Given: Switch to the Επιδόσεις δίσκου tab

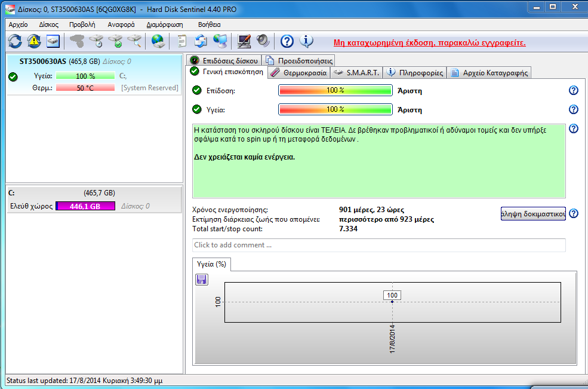Looking at the screenshot, I should click(224, 60).
